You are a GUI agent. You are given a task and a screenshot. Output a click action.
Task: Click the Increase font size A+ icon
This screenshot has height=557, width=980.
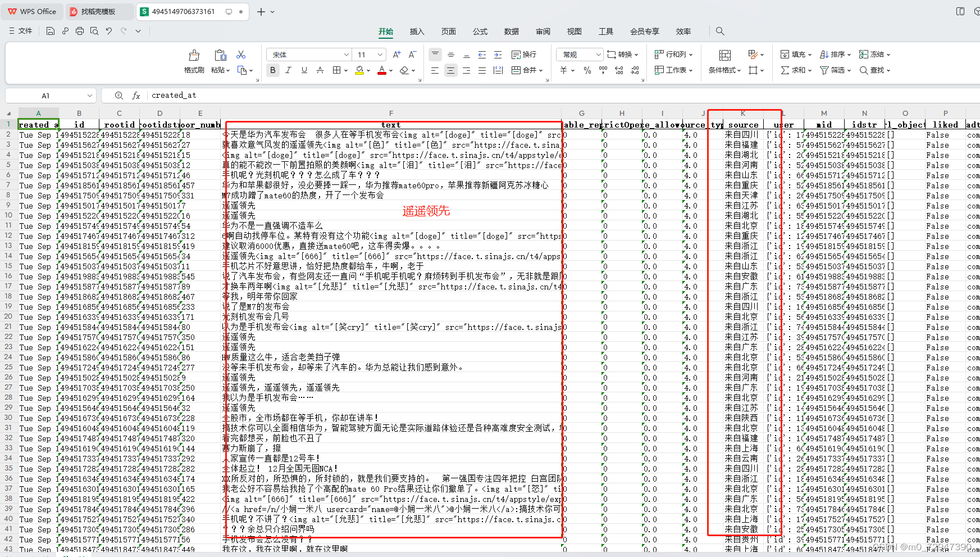(396, 55)
